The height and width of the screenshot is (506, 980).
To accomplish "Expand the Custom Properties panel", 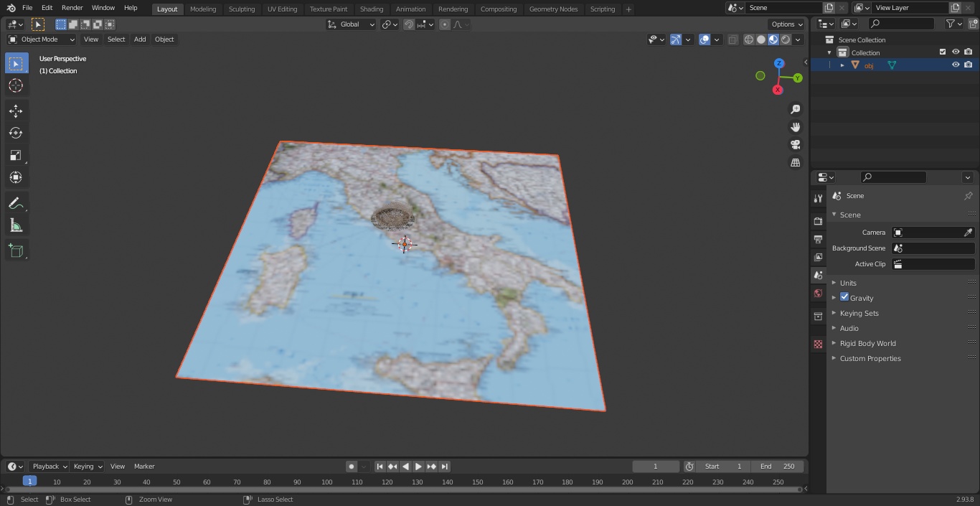I will 870,358.
